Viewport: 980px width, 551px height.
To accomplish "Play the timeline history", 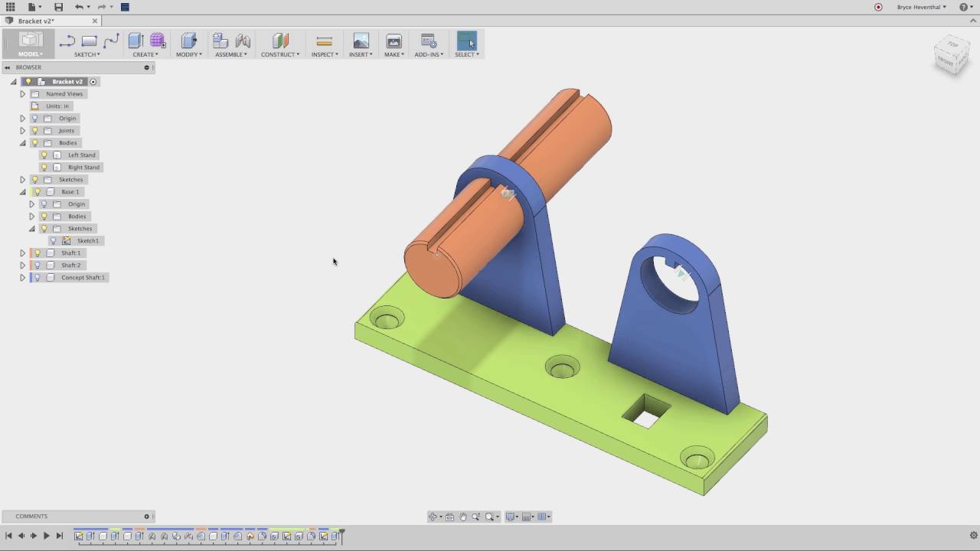I will (46, 536).
